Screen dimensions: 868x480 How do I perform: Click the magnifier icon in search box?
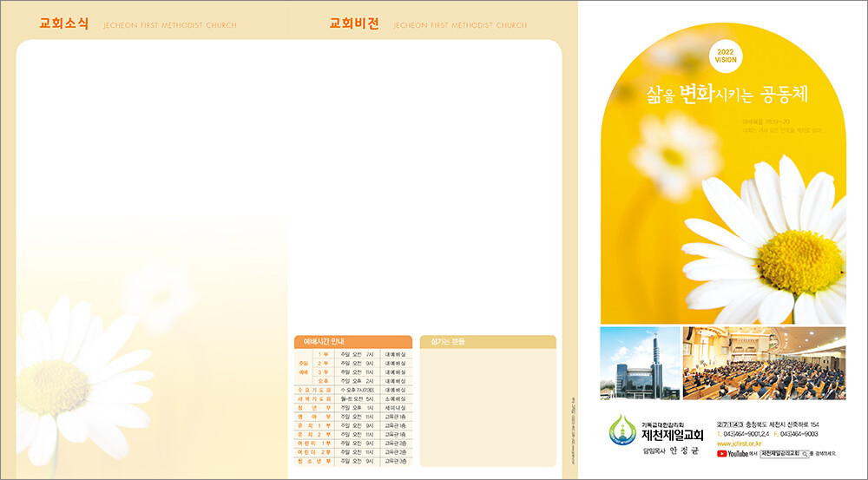point(806,453)
